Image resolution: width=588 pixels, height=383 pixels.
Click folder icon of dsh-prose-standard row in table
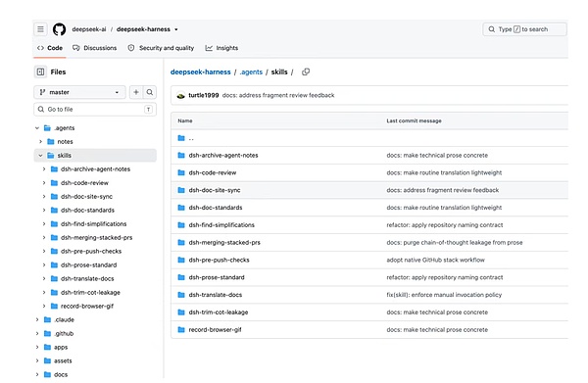[x=181, y=277]
